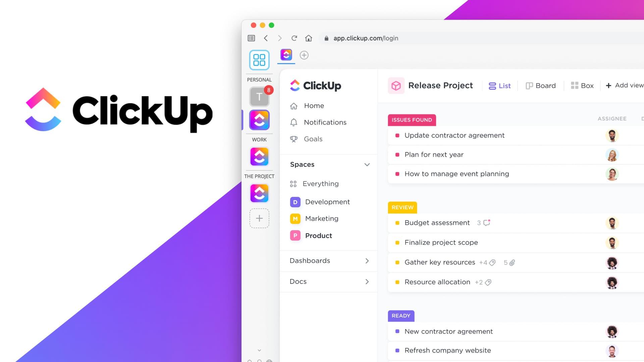644x362 pixels.
Task: Select the Product space
Action: click(318, 235)
